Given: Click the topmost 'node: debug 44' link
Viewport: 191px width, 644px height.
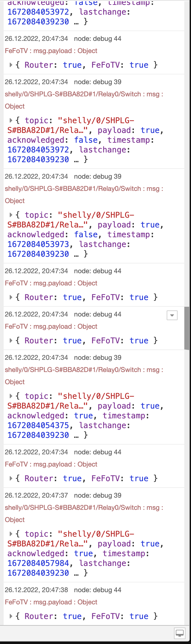Looking at the screenshot, I should [98, 38].
